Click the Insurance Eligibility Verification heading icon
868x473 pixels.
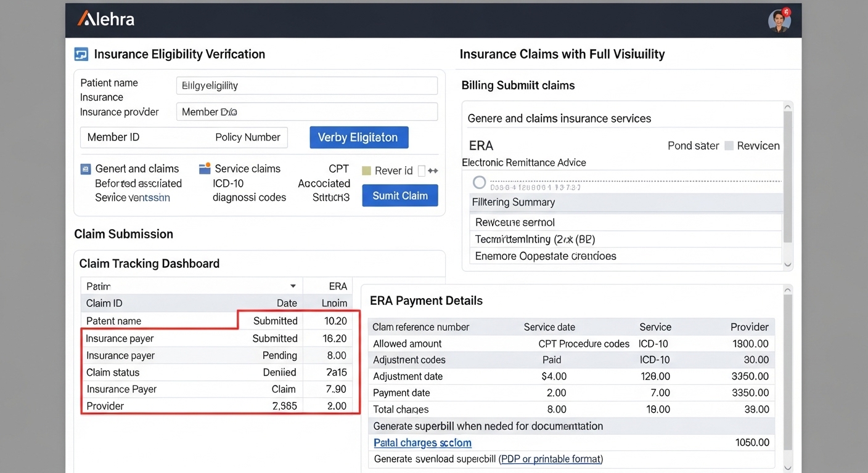tap(81, 54)
